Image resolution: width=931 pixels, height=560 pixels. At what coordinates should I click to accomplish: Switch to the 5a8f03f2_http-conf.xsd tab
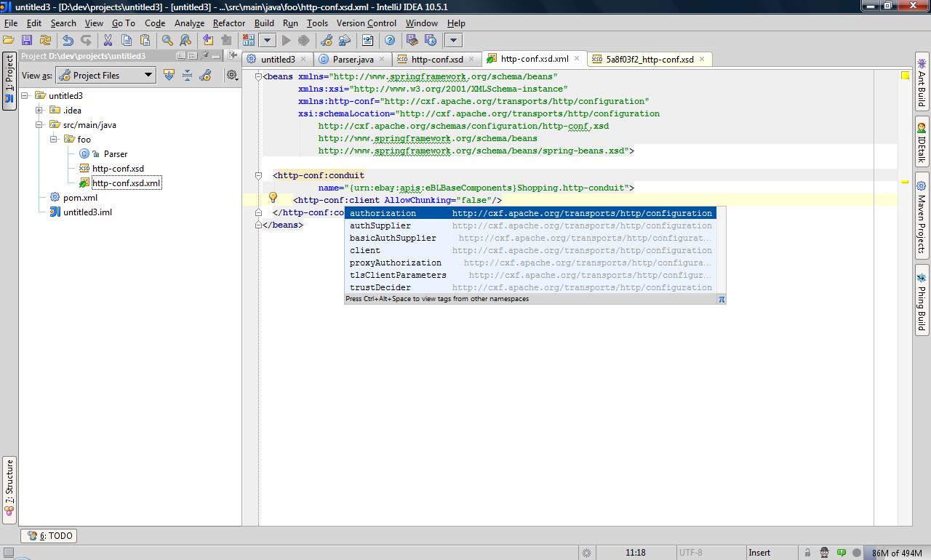650,59
